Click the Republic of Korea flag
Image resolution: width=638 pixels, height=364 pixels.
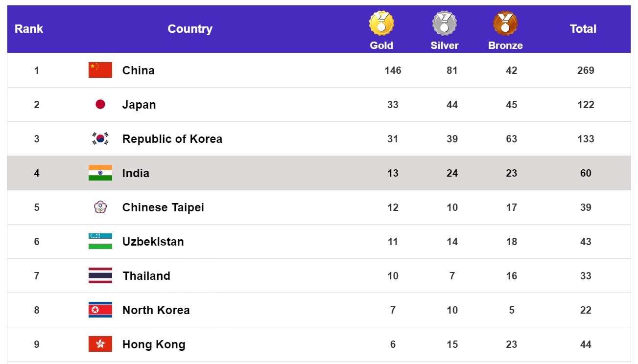(100, 138)
